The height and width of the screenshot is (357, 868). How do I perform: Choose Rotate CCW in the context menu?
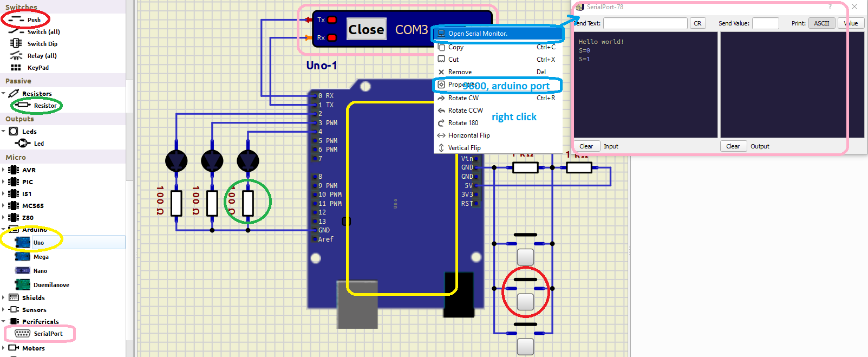point(498,111)
